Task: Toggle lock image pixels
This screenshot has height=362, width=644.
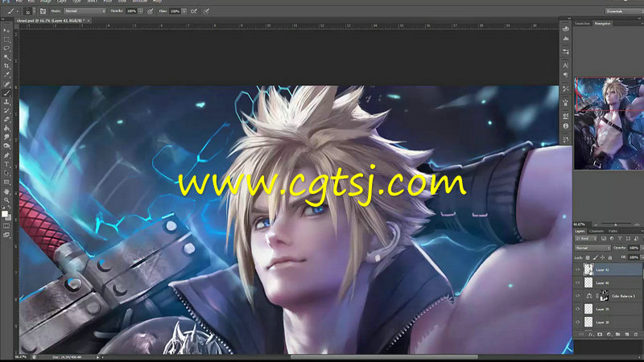Action: pyautogui.click(x=595, y=257)
